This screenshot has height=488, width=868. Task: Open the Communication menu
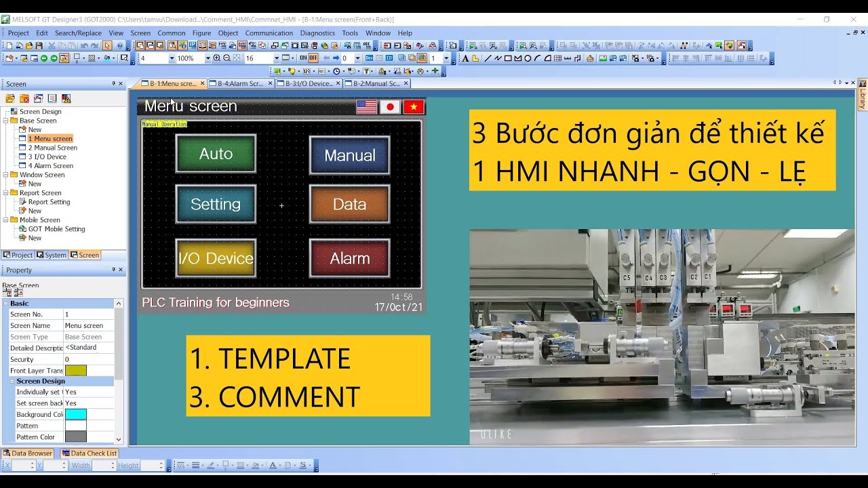269,33
